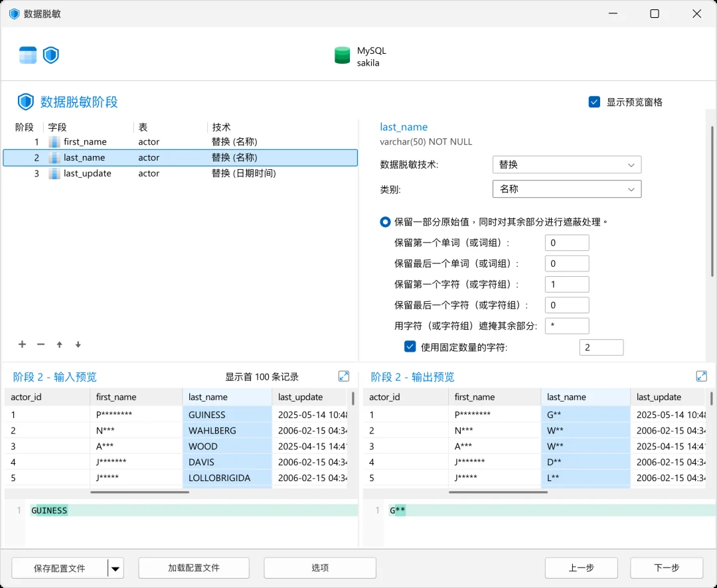Click the 表 column header
The height and width of the screenshot is (588, 717).
tap(143, 127)
